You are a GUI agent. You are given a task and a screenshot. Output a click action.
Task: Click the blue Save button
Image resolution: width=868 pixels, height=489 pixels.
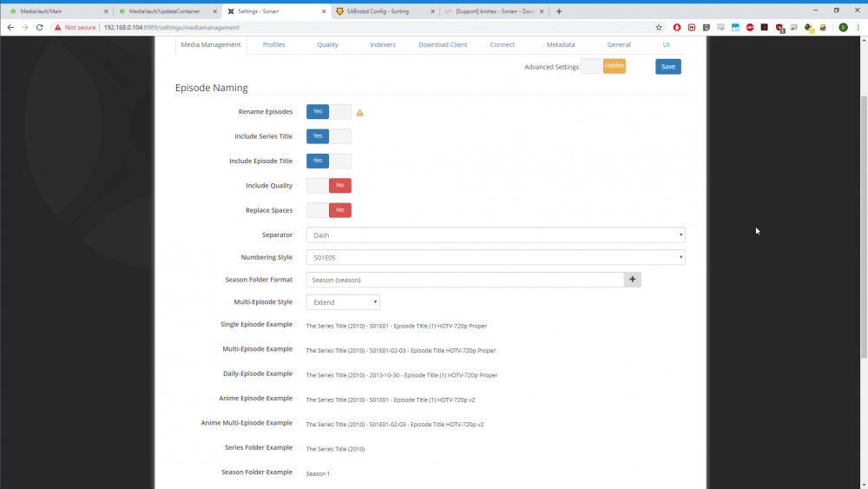click(668, 67)
